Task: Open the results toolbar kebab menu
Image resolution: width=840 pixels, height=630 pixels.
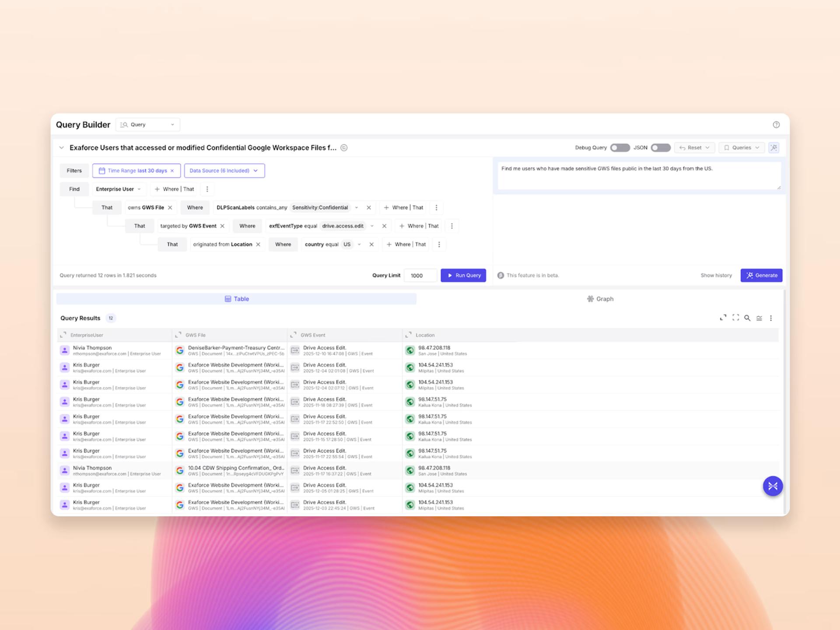Action: point(771,318)
